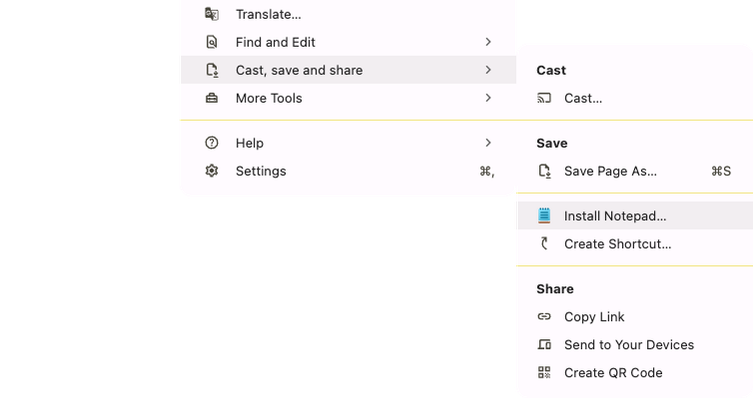Click the Create Shortcut arrow icon
Image resolution: width=753 pixels, height=398 pixels.
(544, 244)
